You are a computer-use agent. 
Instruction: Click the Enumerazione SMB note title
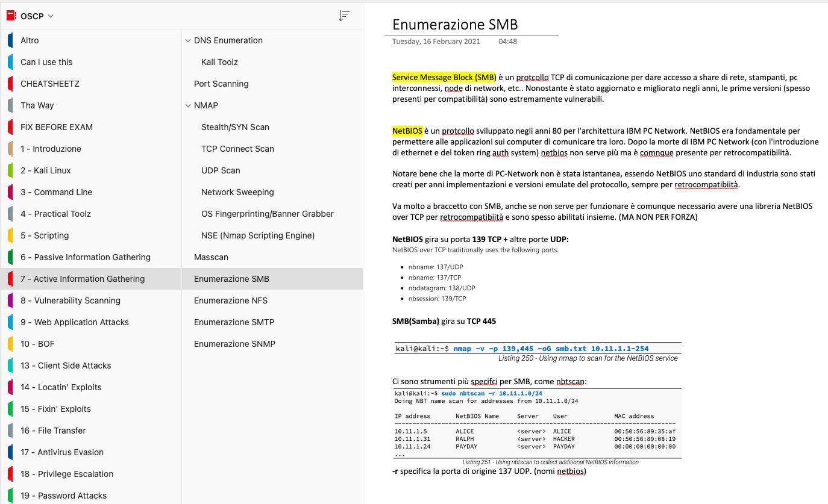[x=455, y=25]
